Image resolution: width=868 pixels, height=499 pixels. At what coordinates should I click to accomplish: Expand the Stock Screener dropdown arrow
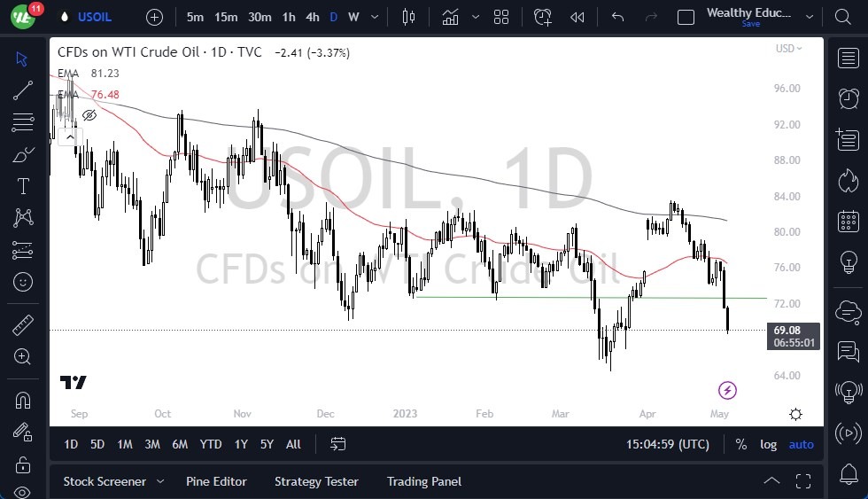[x=160, y=482]
